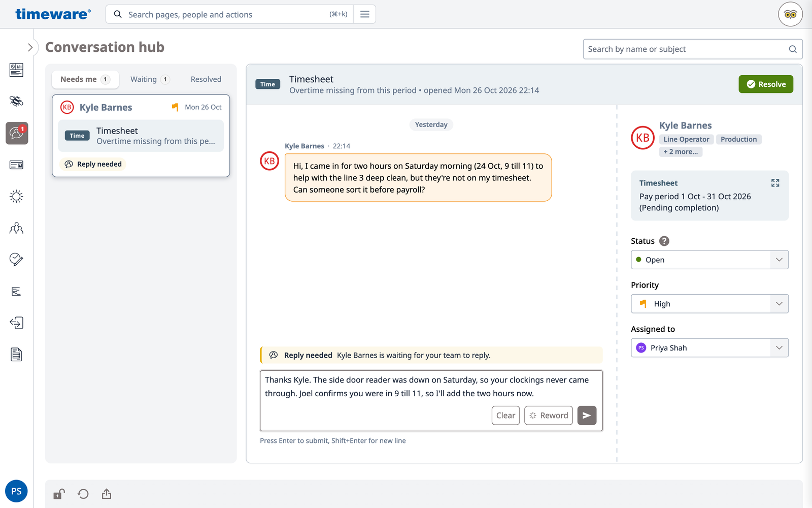This screenshot has height=508, width=812.
Task: Click Kyle Barnes name in right panel
Action: [x=685, y=125]
